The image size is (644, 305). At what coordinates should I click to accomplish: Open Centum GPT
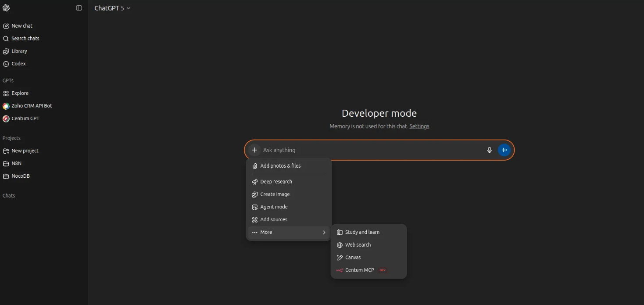tap(25, 118)
